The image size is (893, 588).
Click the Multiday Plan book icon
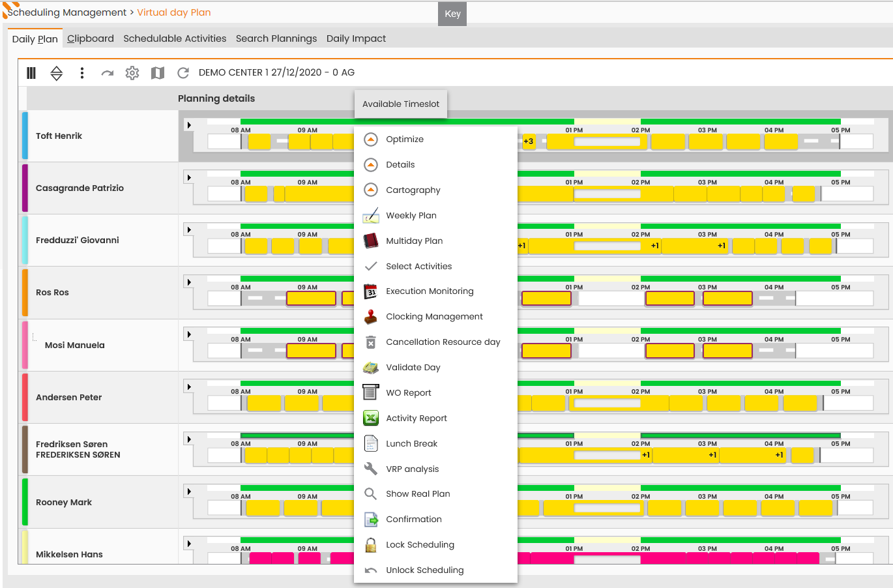(371, 241)
